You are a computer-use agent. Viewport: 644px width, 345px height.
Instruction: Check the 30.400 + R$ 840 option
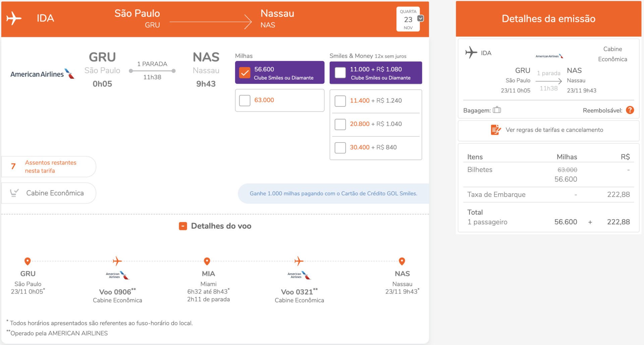coord(340,148)
